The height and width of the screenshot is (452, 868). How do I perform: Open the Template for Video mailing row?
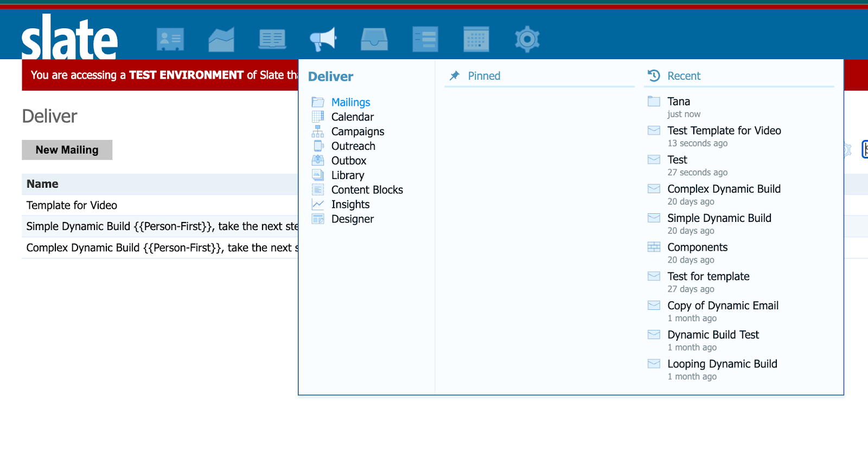click(72, 205)
